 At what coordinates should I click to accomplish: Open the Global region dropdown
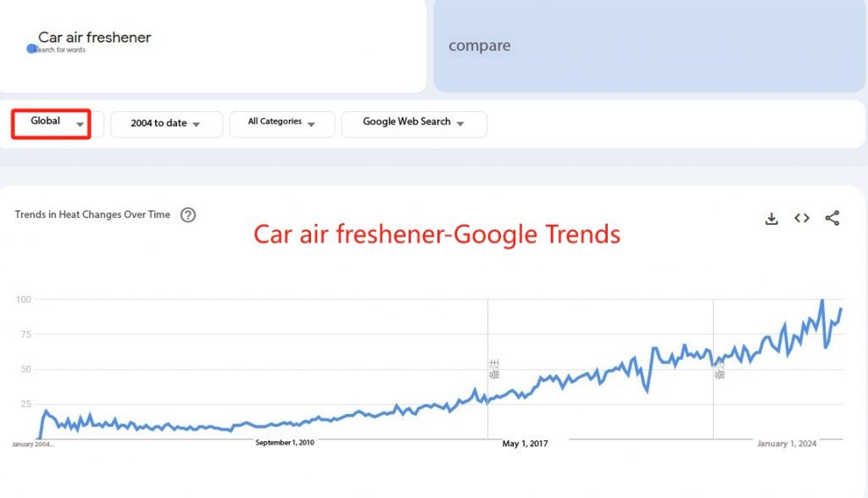coord(51,124)
